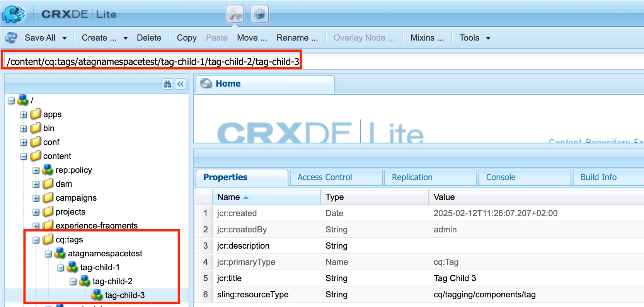Screen dimensions: 644x307
Task: Select the sling:resourceType property name
Action: (253, 295)
